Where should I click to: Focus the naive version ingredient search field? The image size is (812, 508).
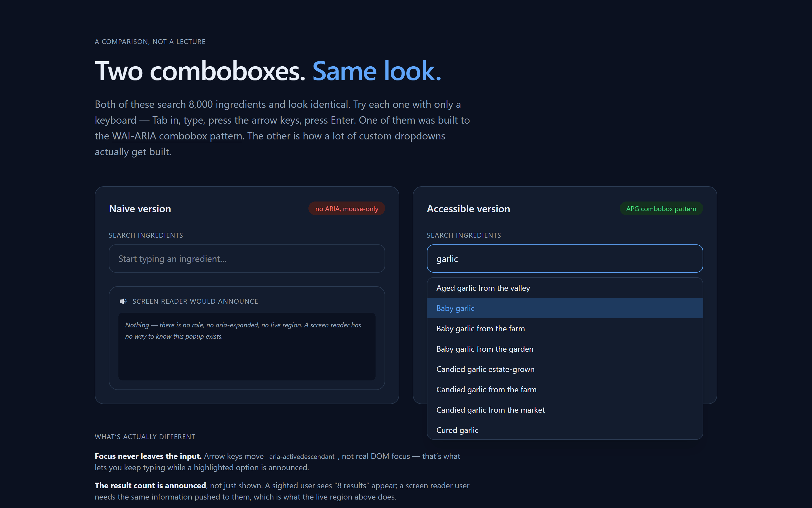[247, 258]
